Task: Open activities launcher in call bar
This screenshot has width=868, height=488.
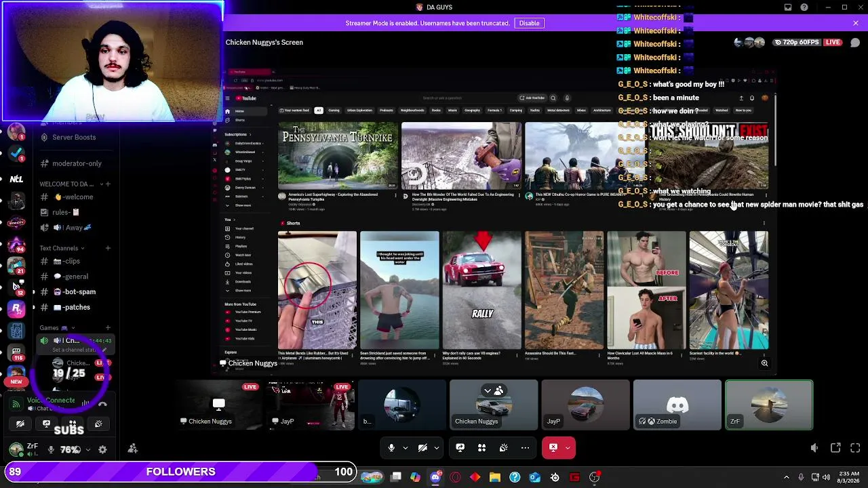Action: tap(482, 448)
